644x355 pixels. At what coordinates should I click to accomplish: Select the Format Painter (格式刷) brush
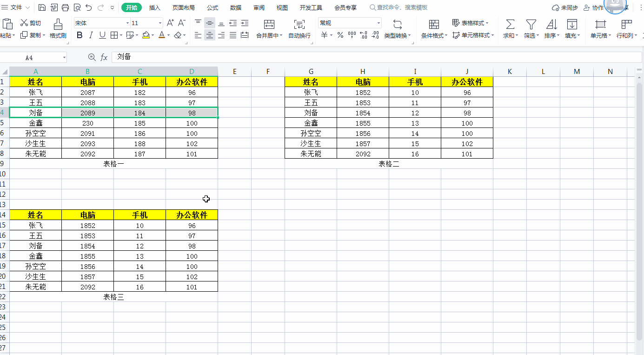58,28
